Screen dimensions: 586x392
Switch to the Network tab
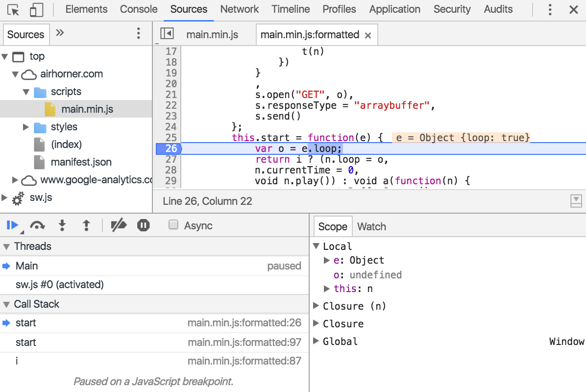click(x=239, y=9)
